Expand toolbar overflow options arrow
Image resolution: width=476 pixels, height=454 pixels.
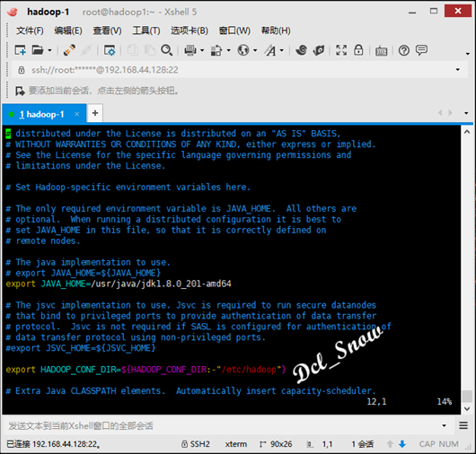point(468,54)
